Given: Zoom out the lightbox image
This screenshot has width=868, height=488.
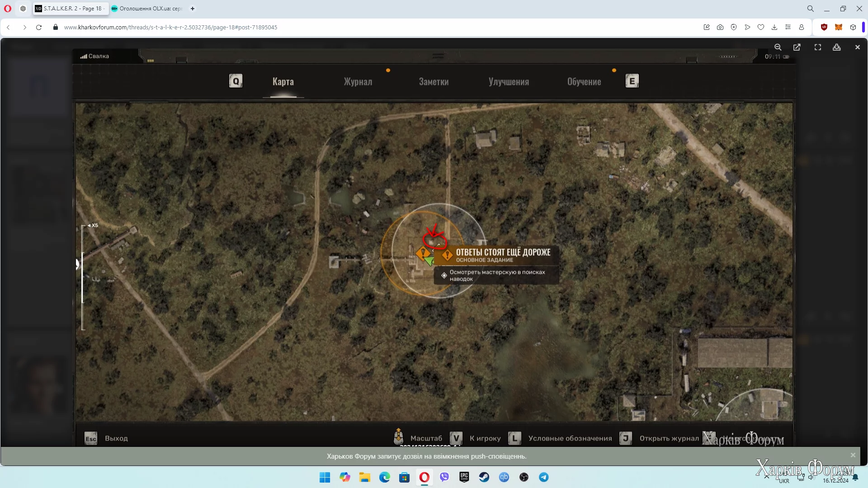Looking at the screenshot, I should click(778, 47).
